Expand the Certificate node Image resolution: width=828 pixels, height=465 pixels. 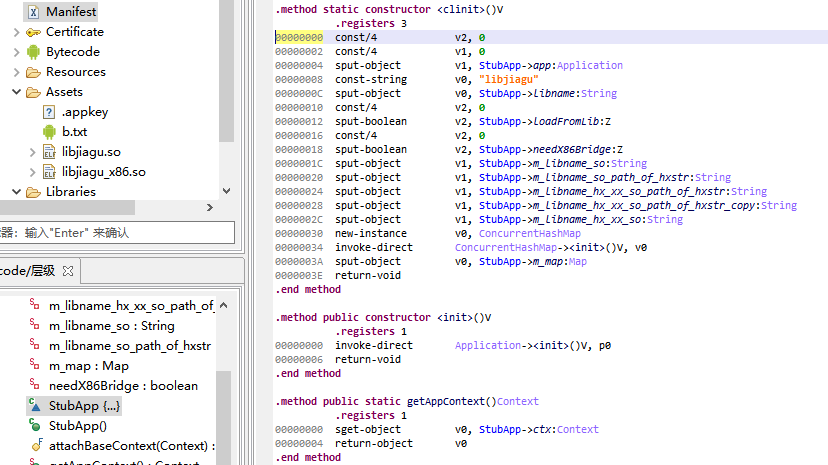16,32
